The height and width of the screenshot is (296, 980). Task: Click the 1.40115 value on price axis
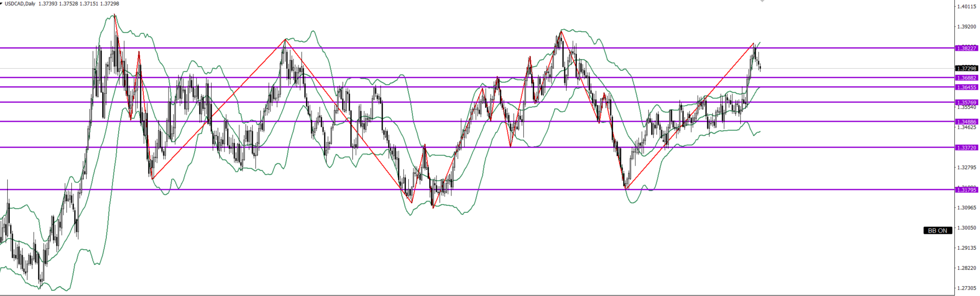click(966, 7)
